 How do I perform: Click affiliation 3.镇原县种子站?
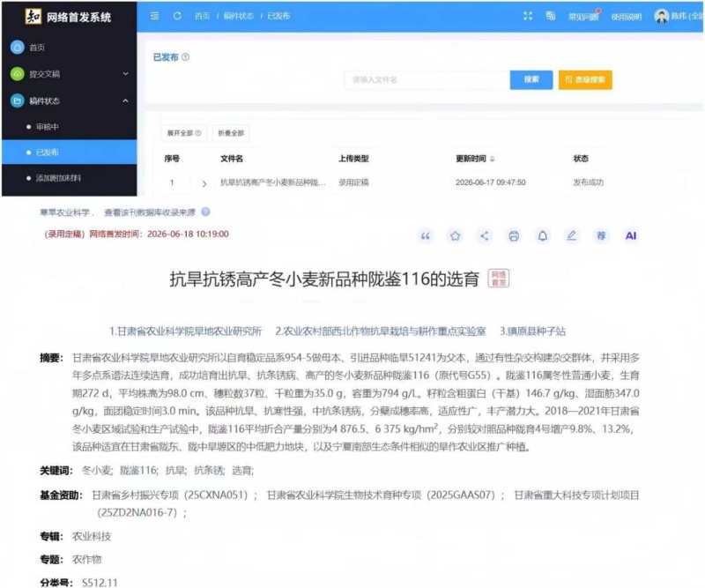click(532, 331)
